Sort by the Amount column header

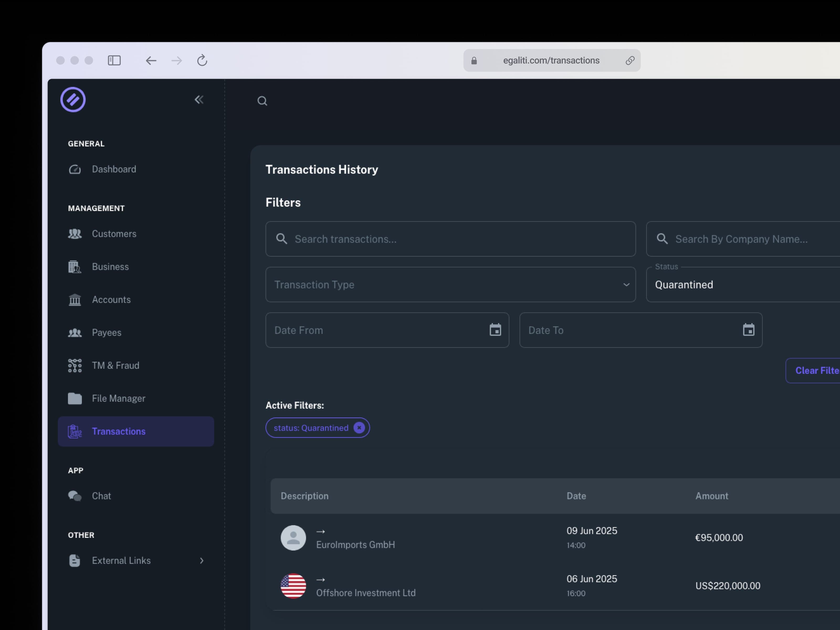(x=712, y=496)
